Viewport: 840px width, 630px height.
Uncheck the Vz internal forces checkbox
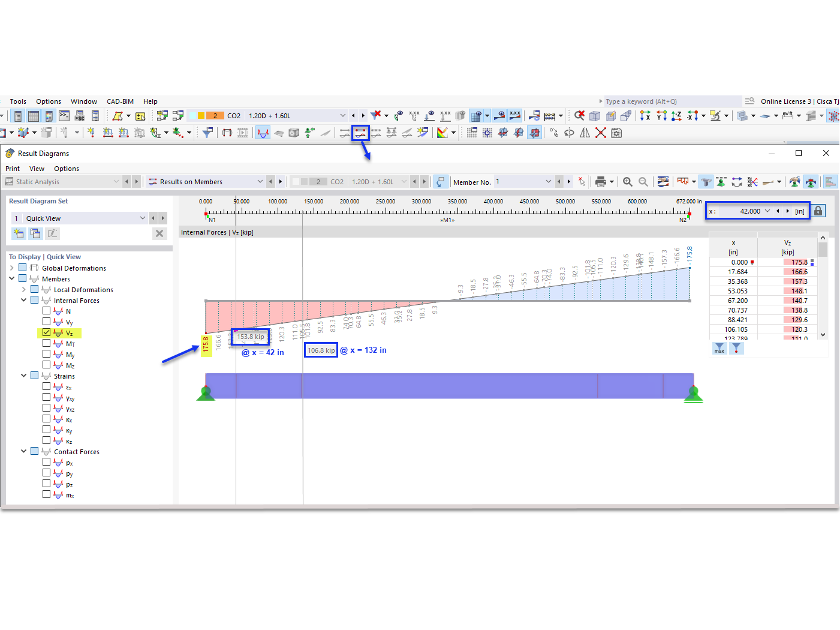click(x=46, y=332)
